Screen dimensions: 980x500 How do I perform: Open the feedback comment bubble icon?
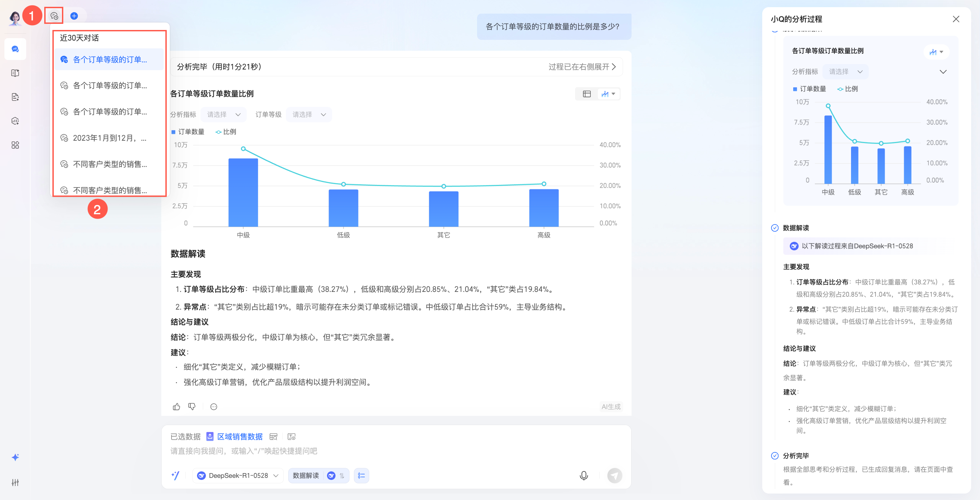pos(214,407)
